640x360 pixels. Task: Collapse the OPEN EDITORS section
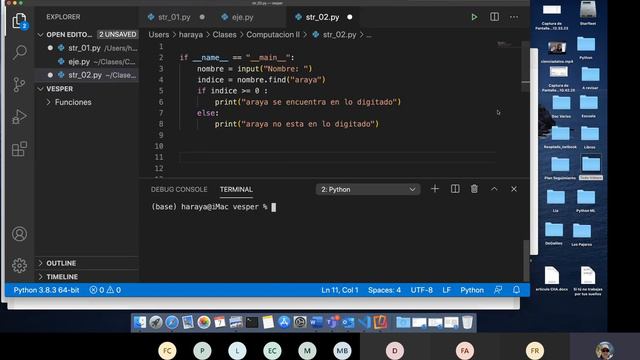[40, 35]
